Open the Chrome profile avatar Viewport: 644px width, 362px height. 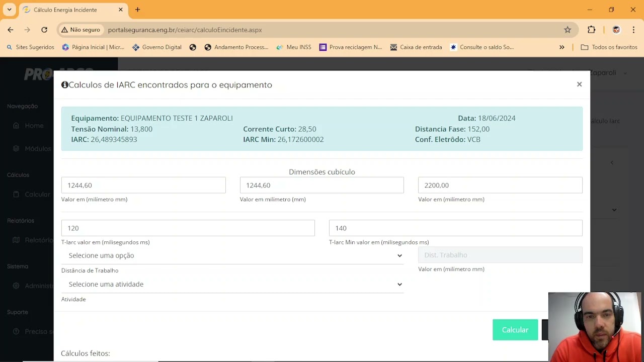[x=616, y=30]
